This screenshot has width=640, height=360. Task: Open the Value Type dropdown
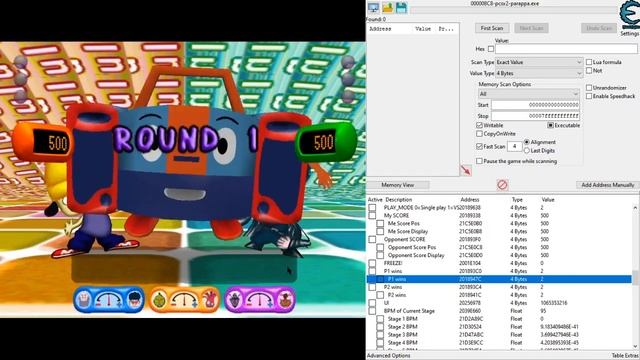pos(539,73)
